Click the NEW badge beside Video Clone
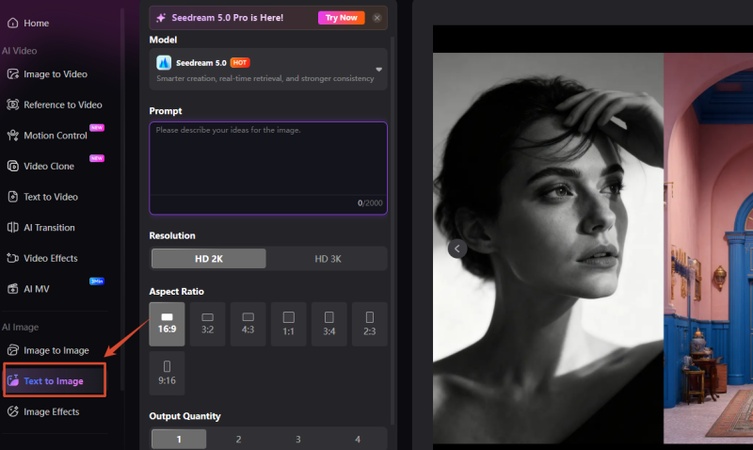753x450 pixels. (97, 158)
